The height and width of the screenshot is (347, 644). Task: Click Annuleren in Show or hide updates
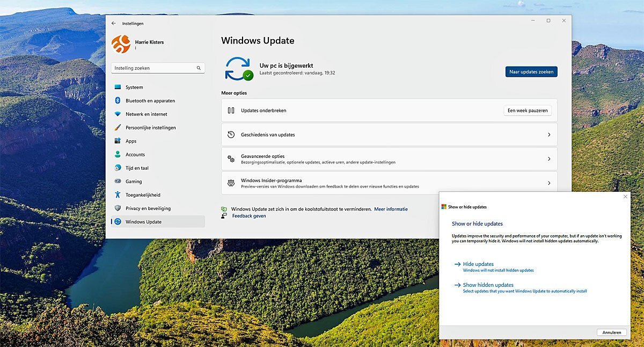pyautogui.click(x=612, y=332)
